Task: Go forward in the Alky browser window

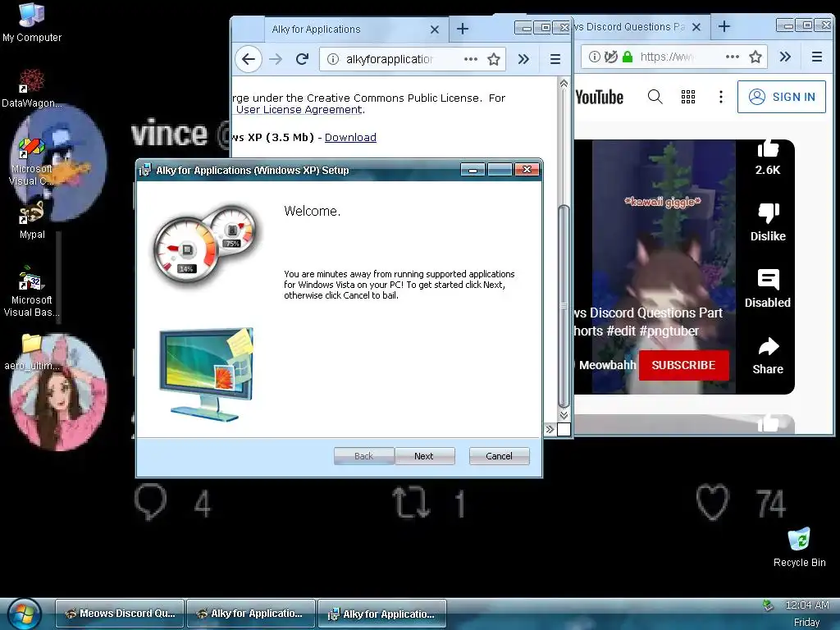Action: pos(276,59)
